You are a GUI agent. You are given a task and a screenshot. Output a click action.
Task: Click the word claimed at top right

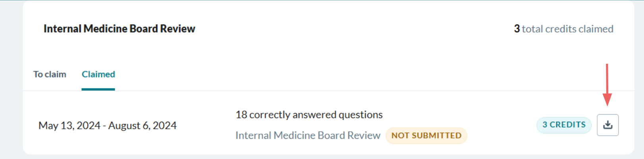596,29
